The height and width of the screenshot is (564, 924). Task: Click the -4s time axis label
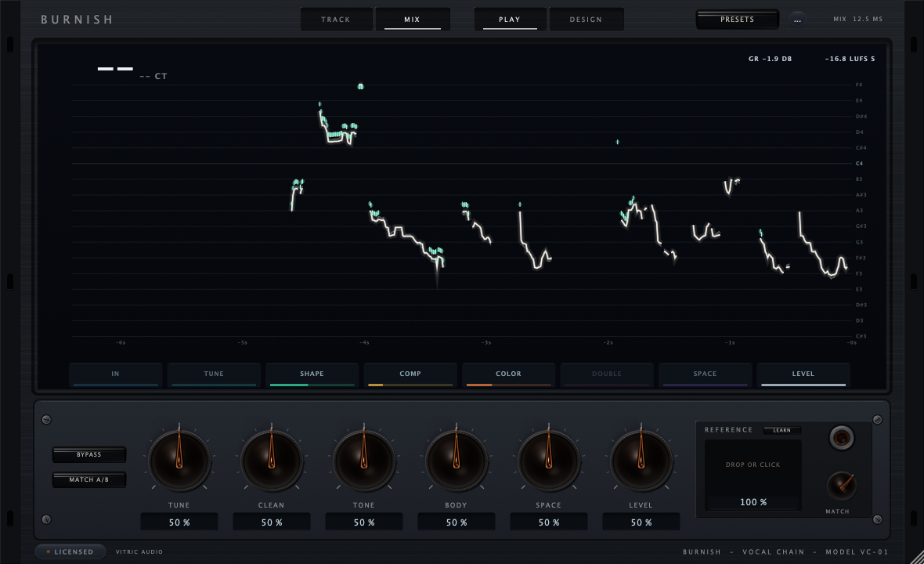coord(364,342)
